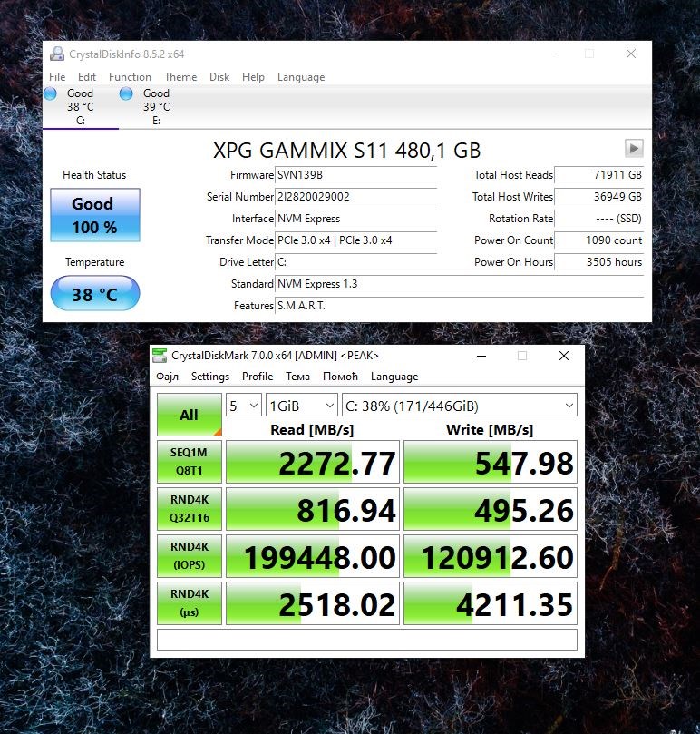This screenshot has height=734, width=700.
Task: Click Power On Count value 1090 count
Action: pyautogui.click(x=599, y=240)
